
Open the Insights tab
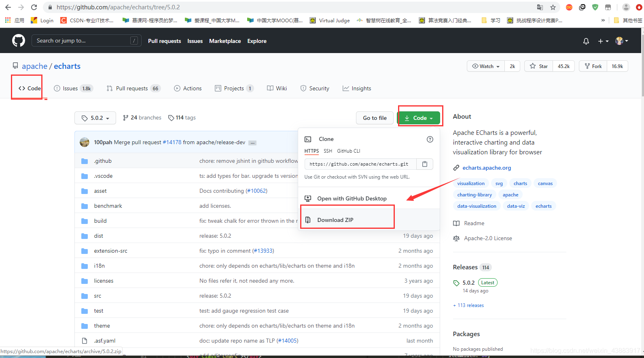click(357, 88)
